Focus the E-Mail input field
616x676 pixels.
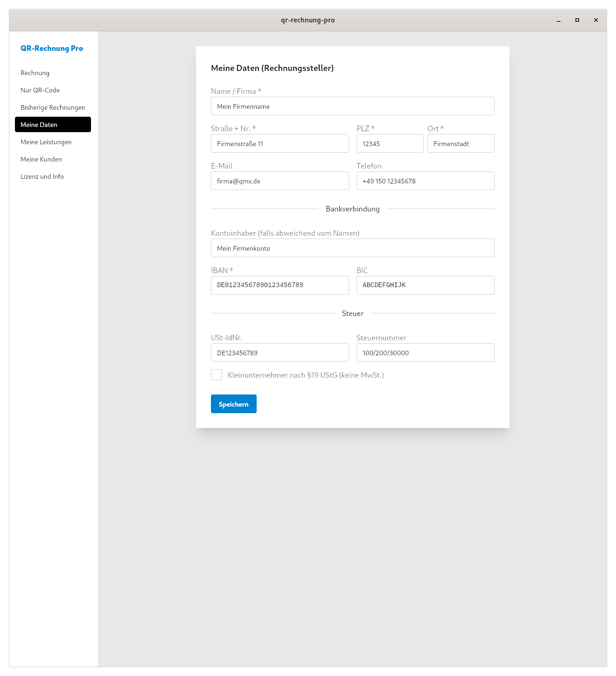[280, 181]
